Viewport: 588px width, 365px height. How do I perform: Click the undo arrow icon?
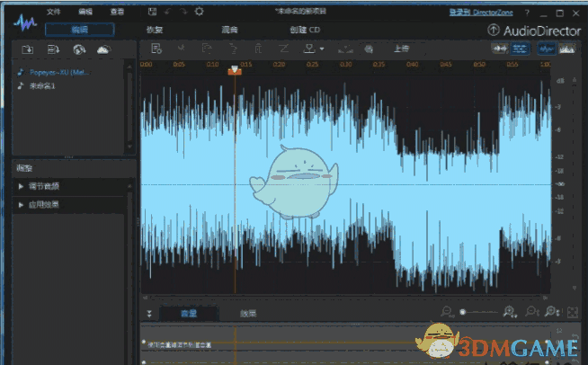pyautogui.click(x=167, y=12)
